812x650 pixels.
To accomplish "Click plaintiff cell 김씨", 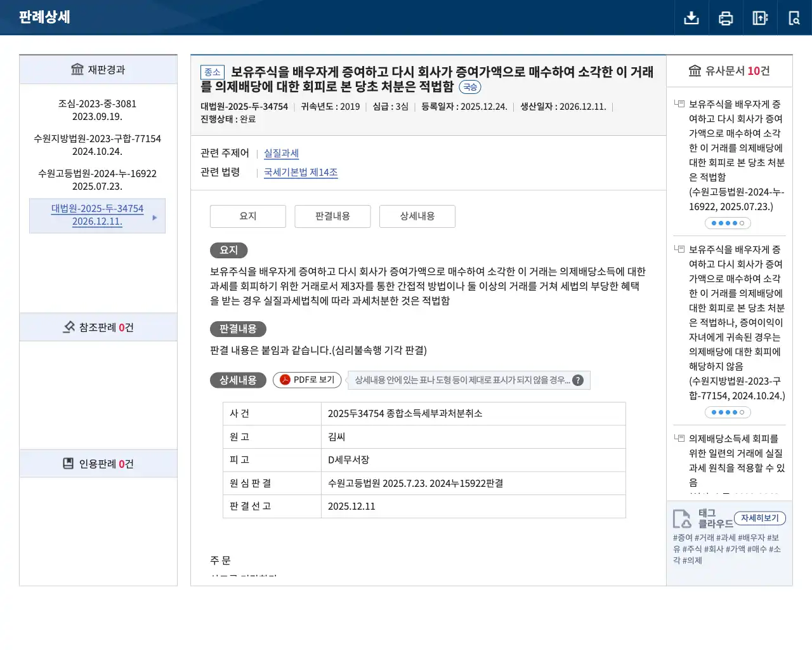I will (x=473, y=437).
